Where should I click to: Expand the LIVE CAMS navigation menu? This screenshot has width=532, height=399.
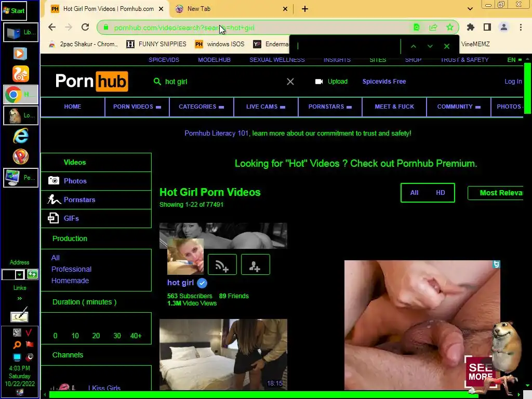click(x=265, y=107)
